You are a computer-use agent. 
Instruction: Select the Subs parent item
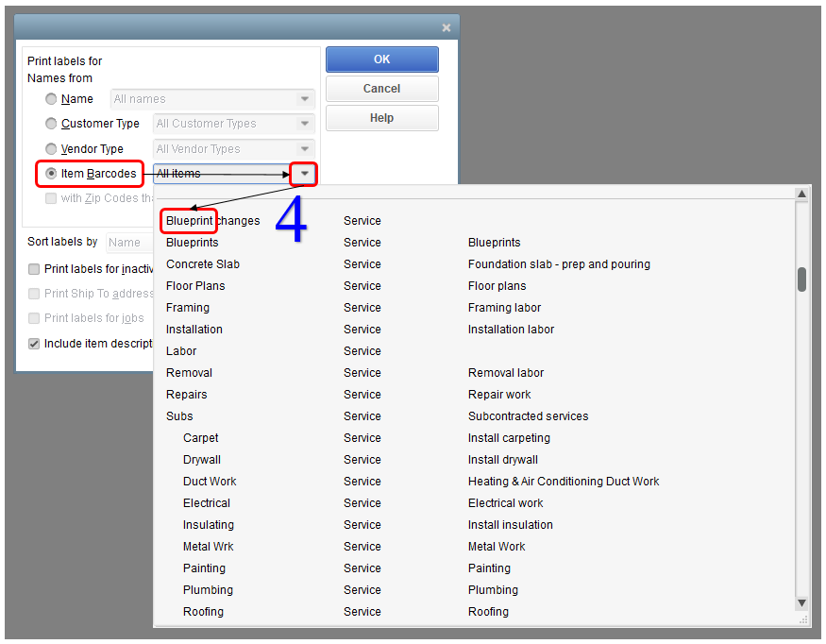click(x=178, y=415)
